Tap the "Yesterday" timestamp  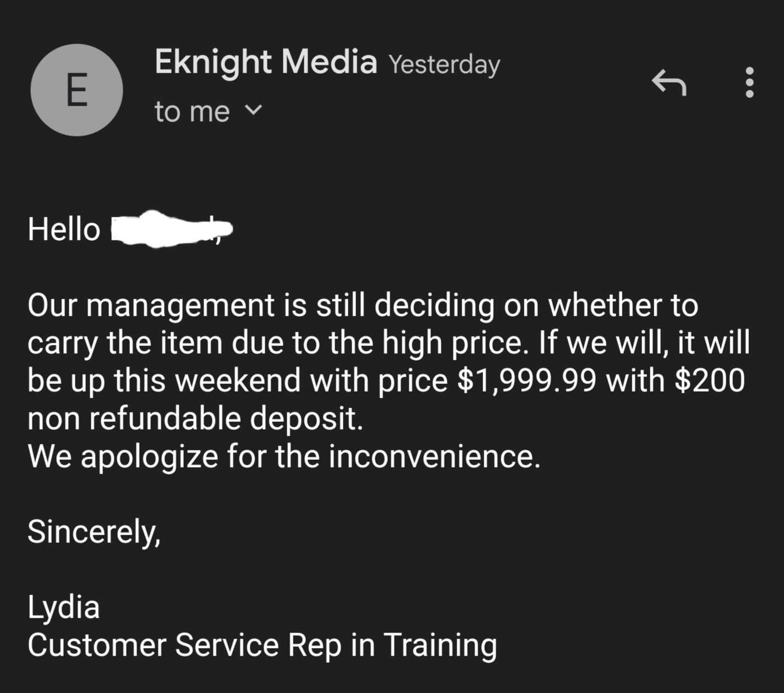[445, 64]
